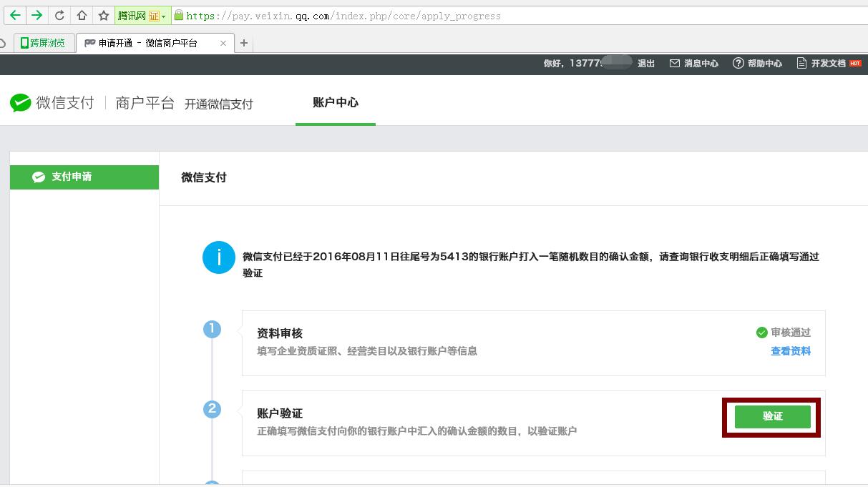
Task: Click the 微信支付 logo
Action: (x=52, y=103)
